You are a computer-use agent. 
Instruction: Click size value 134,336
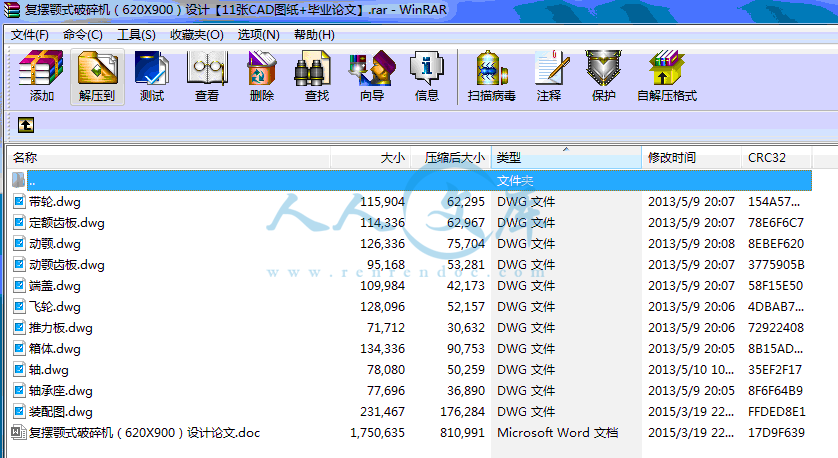[383, 349]
